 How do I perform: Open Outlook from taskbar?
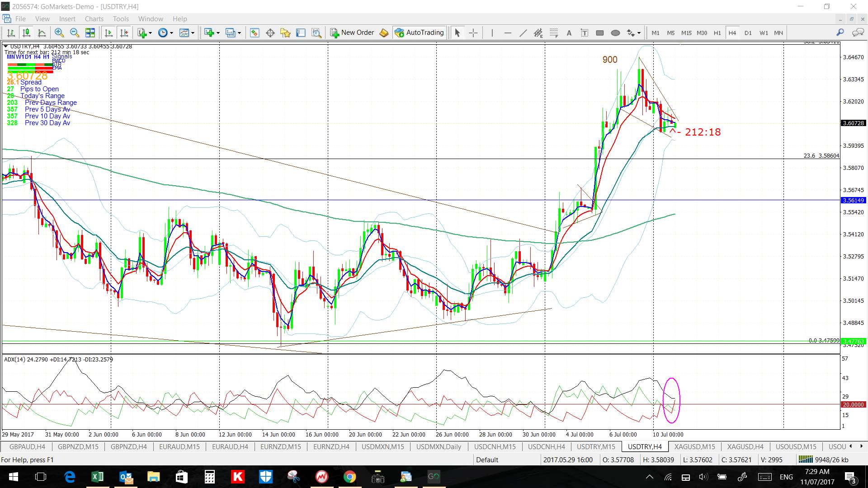pyautogui.click(x=125, y=477)
